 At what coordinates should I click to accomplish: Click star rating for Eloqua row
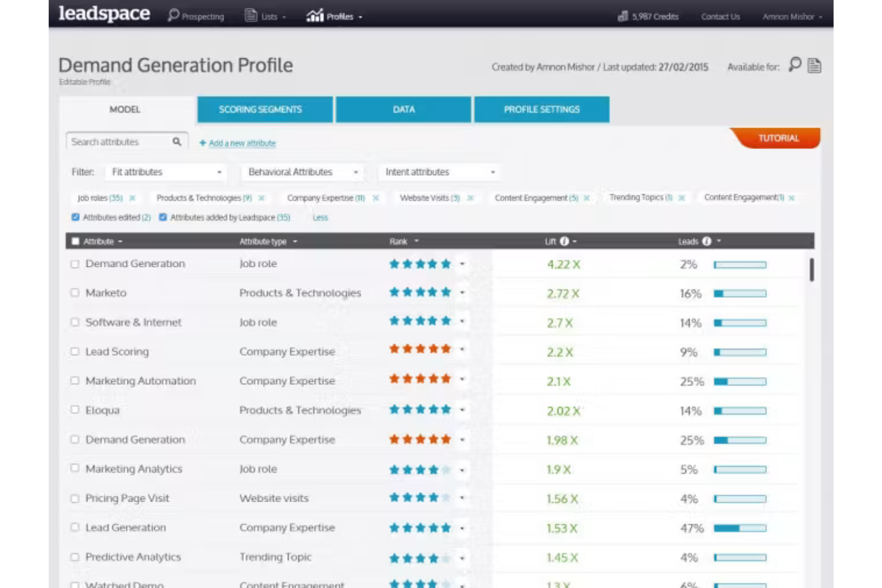[x=420, y=410]
